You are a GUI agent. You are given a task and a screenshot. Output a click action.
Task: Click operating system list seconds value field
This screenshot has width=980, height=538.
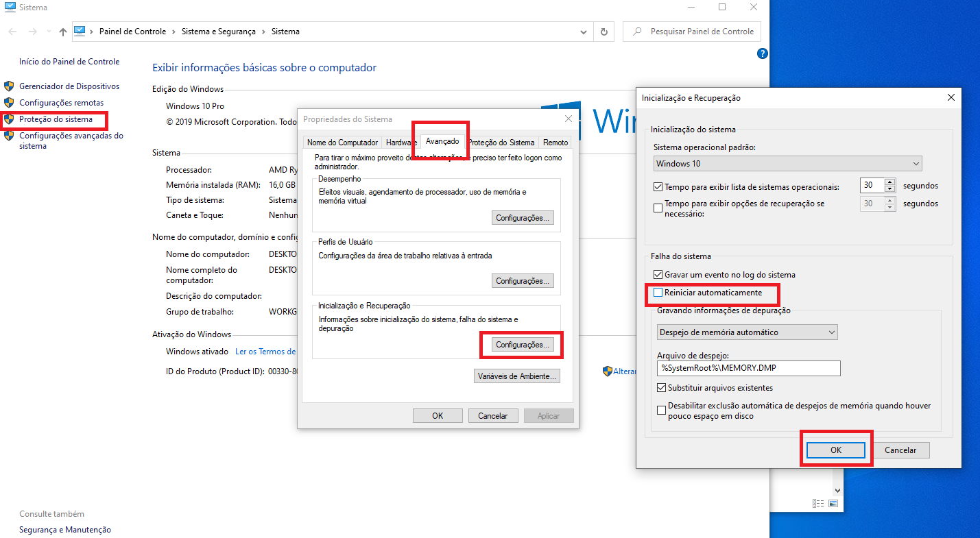pos(872,186)
